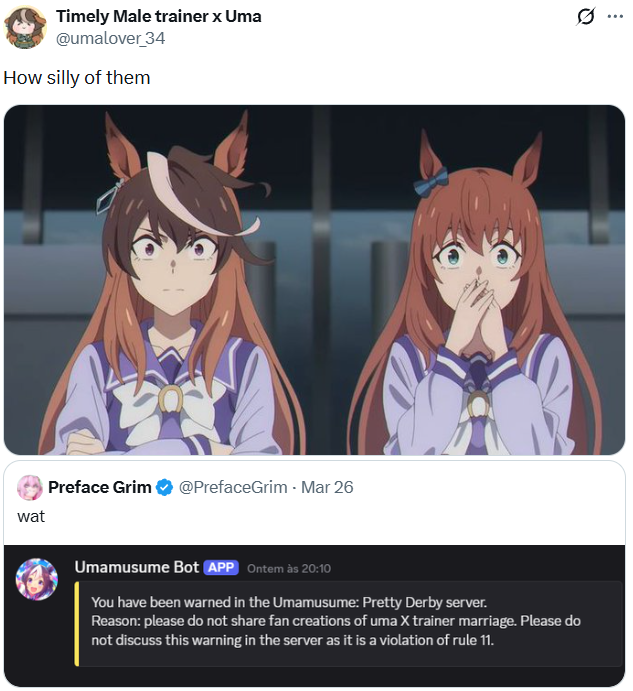The height and width of the screenshot is (691, 633).
Task: Click the @umalover_34 handle
Action: click(x=110, y=38)
